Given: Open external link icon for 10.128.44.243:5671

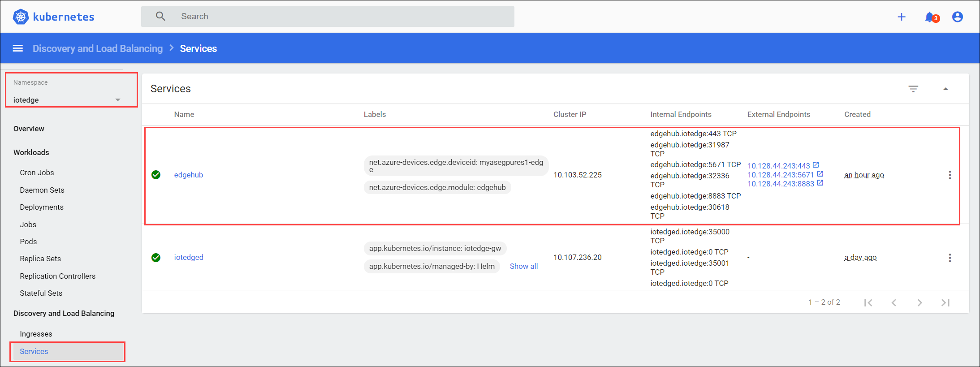Looking at the screenshot, I should (x=820, y=173).
